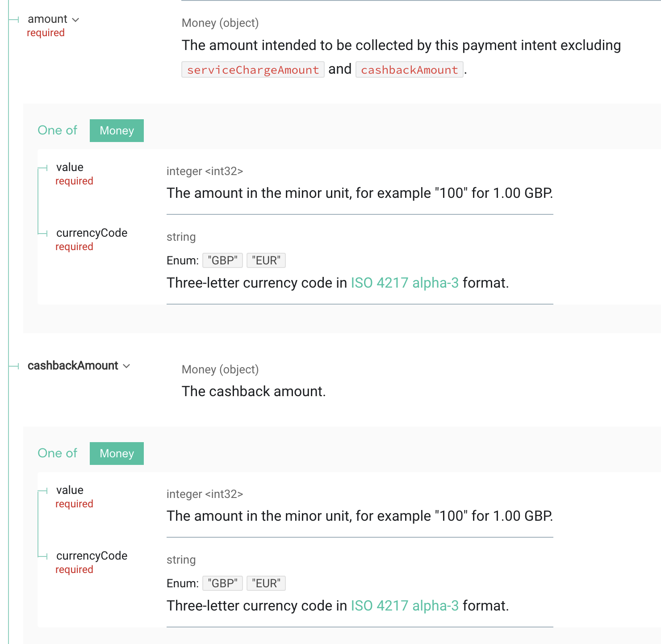
Task: Click the cashbackAmount code reference in description
Action: pos(409,70)
